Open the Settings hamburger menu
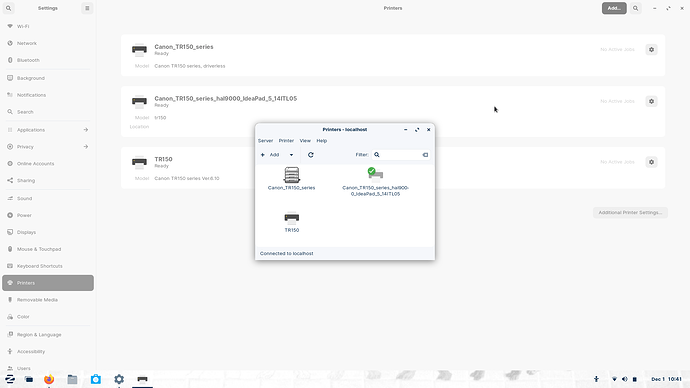 (87, 8)
